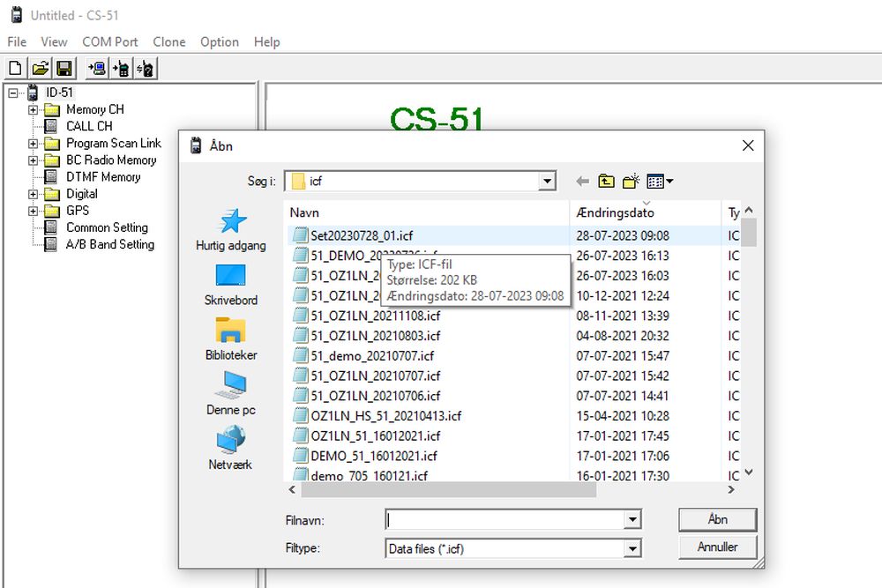Click date cell 17-01-2021 17:45
The height and width of the screenshot is (588, 882).
623,436
